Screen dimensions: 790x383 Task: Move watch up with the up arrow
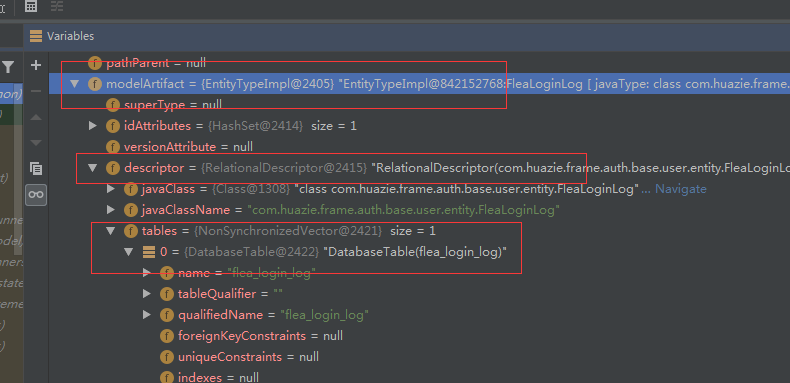coord(36,117)
